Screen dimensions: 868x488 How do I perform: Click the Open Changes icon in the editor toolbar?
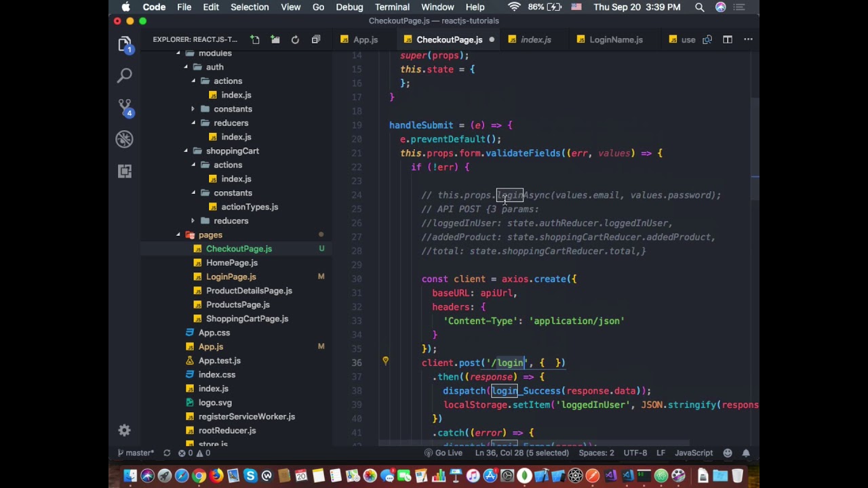(707, 39)
